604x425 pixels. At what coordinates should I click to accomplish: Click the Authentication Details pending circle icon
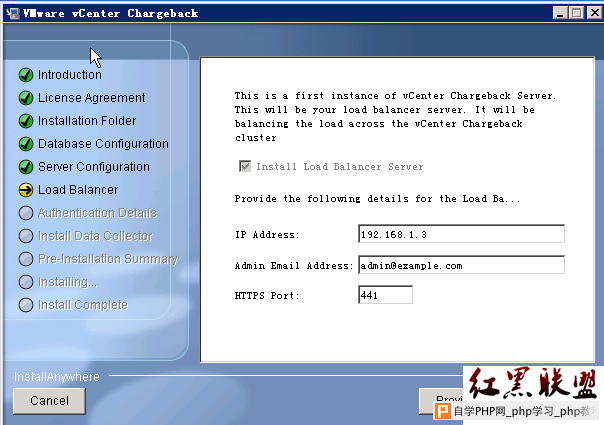tap(26, 213)
